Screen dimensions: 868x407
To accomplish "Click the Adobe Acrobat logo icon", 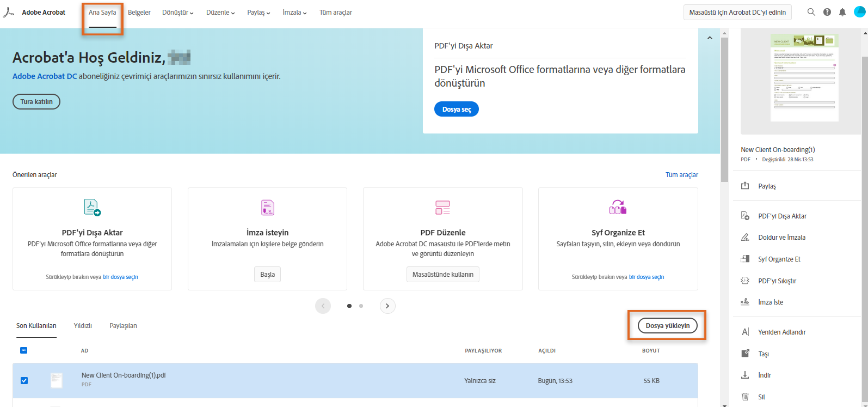I will [x=8, y=13].
